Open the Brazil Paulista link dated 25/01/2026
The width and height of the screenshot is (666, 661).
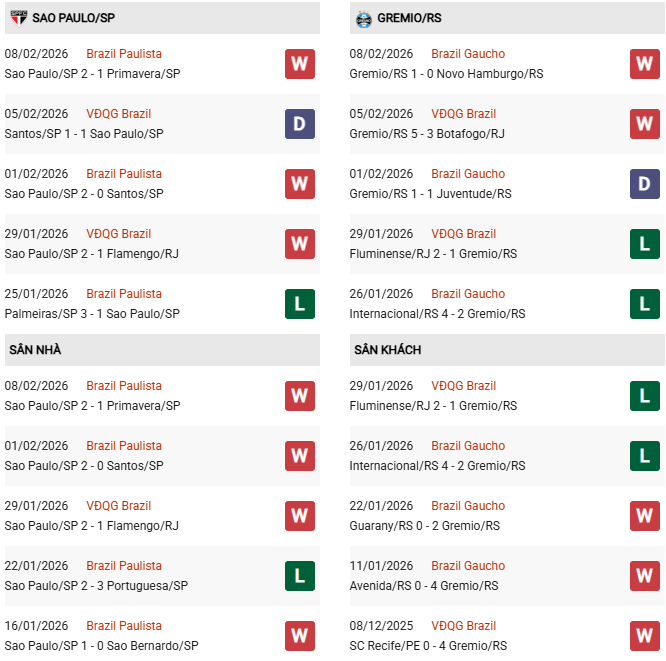[124, 294]
